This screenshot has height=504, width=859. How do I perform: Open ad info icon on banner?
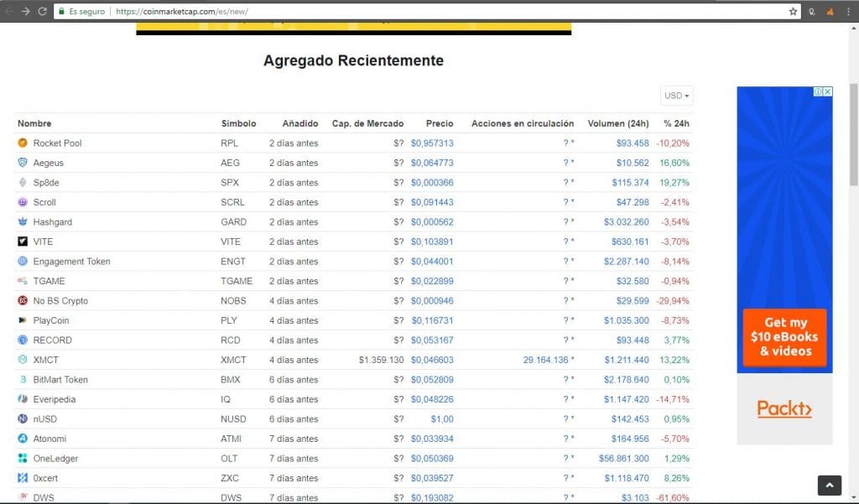pos(818,91)
